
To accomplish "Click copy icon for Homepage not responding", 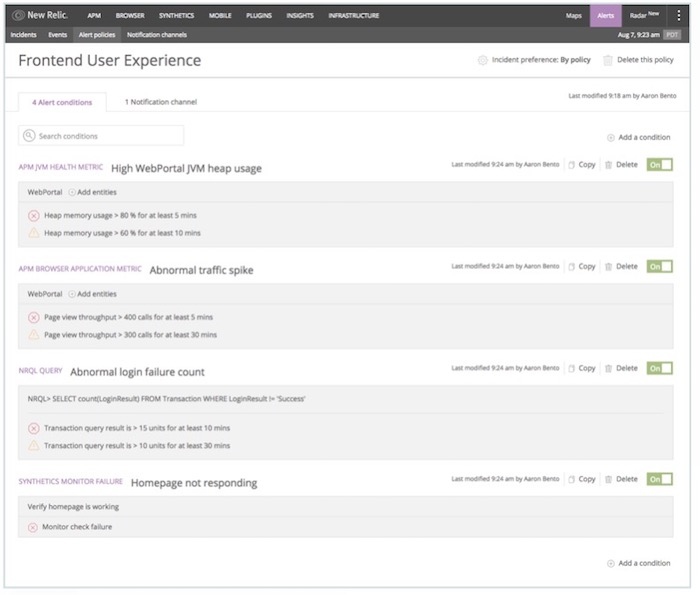I will click(571, 479).
